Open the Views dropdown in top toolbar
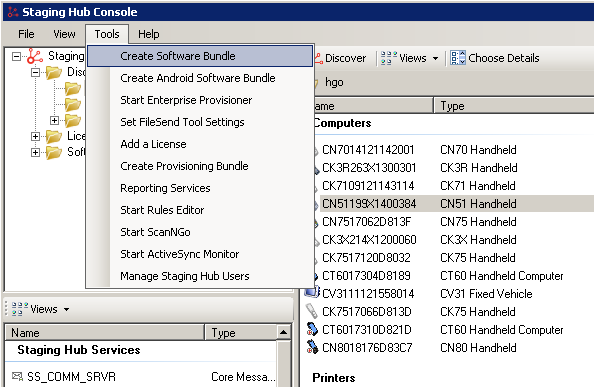This screenshot has height=387, width=594. [x=436, y=58]
